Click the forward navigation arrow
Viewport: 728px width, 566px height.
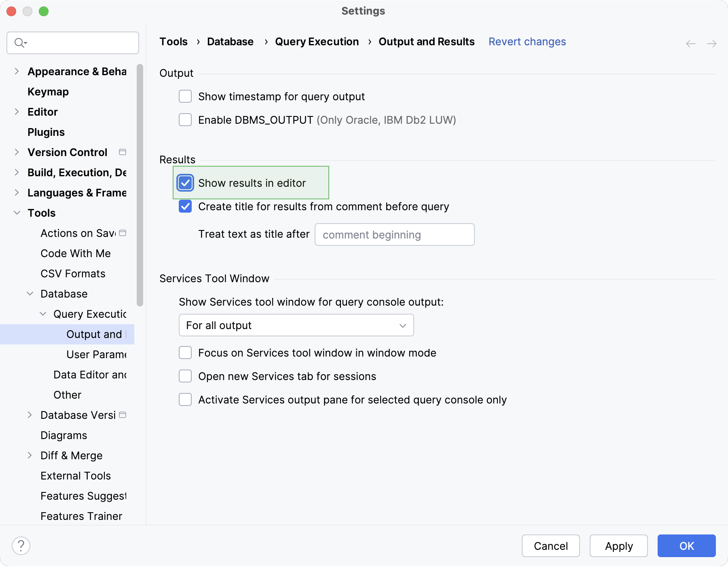pyautogui.click(x=711, y=43)
